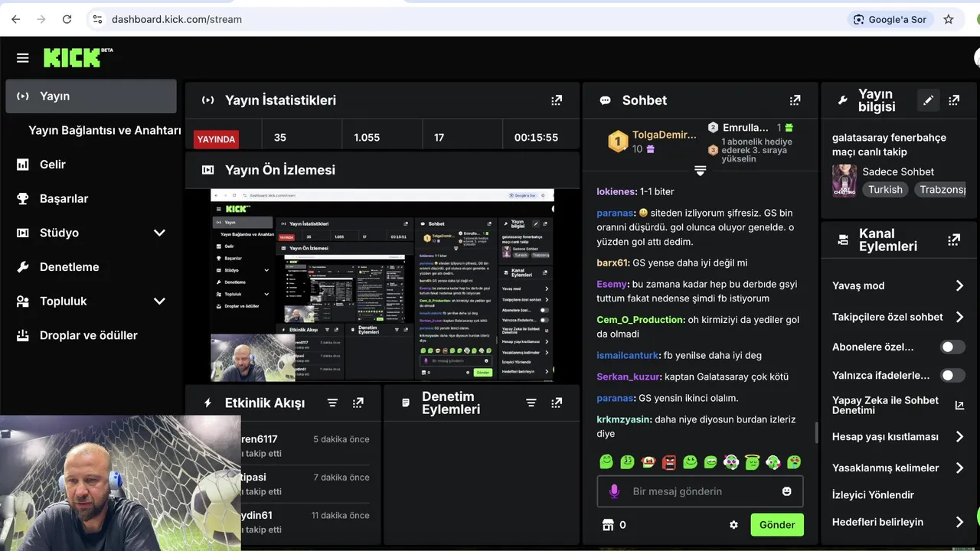Collapse the chat leaderboard arrow
Screen dimensions: 980x551
point(700,170)
